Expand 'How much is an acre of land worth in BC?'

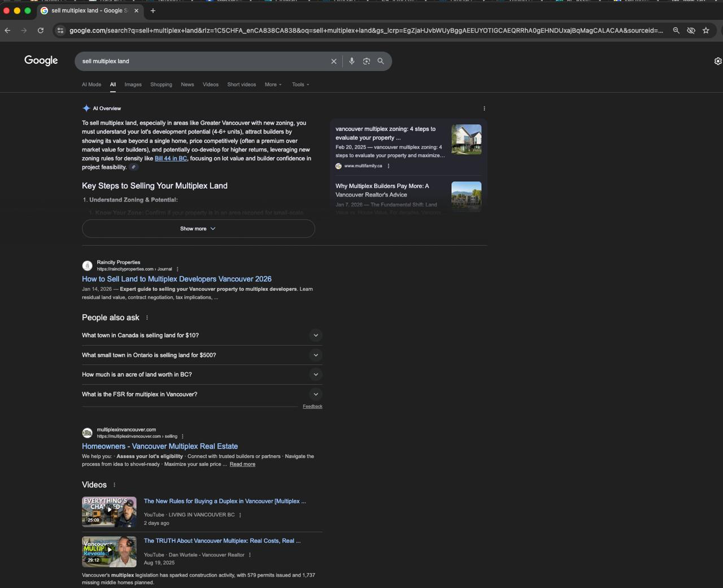tap(202, 374)
